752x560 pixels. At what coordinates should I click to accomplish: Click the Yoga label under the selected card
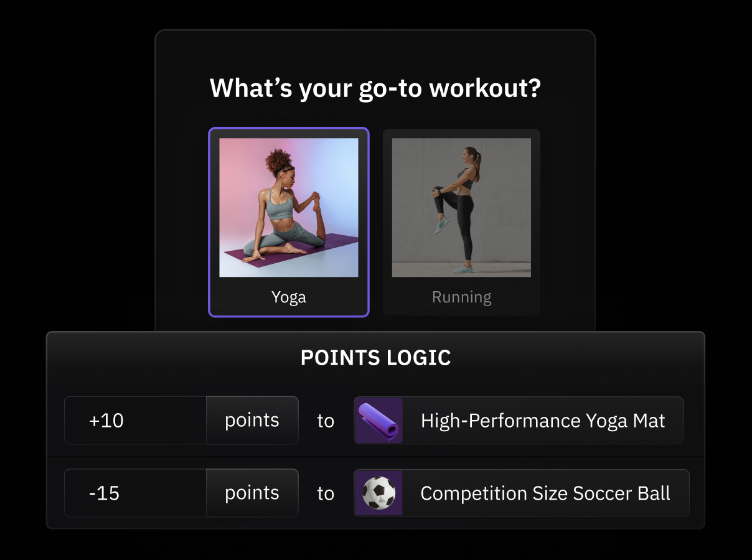point(289,297)
